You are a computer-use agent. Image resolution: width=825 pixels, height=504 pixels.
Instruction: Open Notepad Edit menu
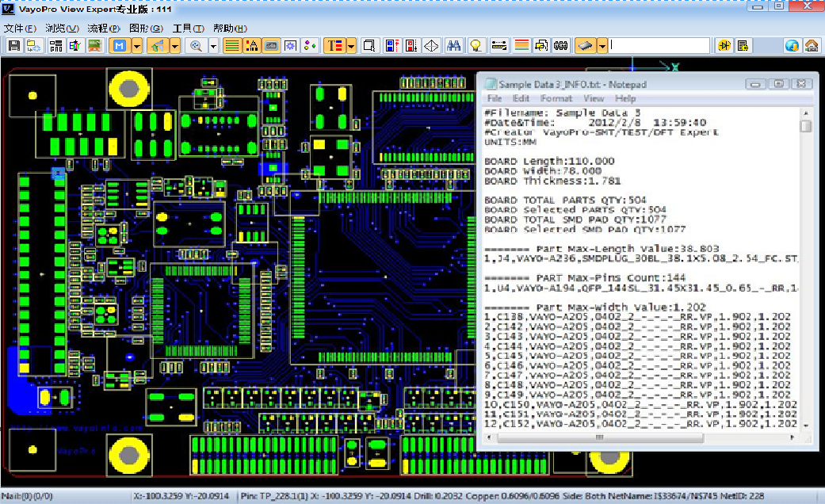[521, 98]
